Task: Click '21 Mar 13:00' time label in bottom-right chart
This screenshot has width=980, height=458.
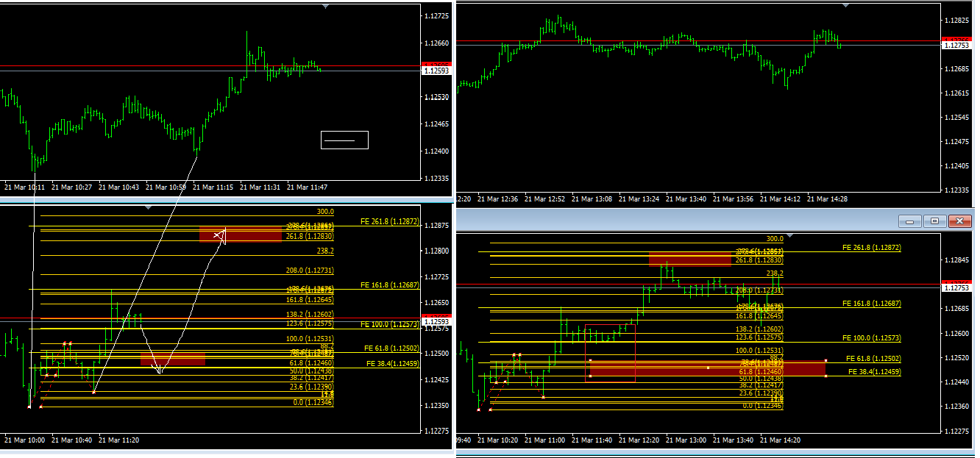Action: point(686,440)
